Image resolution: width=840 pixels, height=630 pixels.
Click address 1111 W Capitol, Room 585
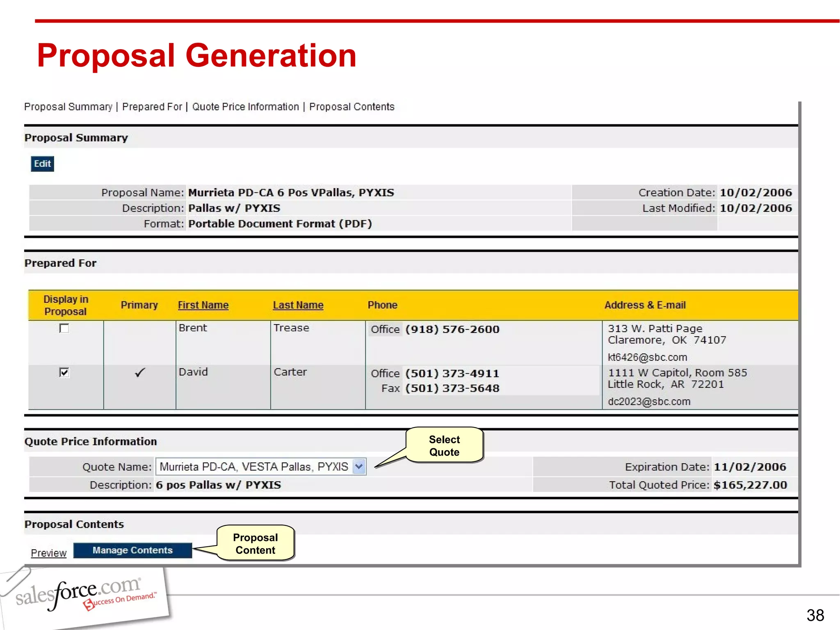click(677, 372)
